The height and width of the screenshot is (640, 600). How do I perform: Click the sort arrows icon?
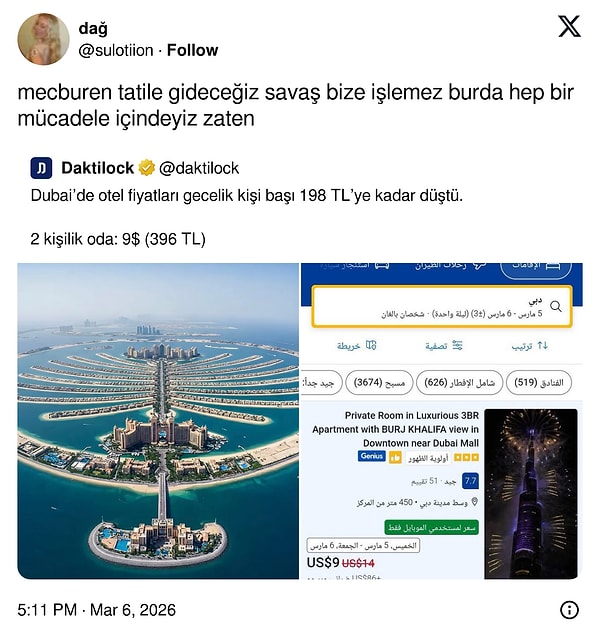click(x=542, y=345)
